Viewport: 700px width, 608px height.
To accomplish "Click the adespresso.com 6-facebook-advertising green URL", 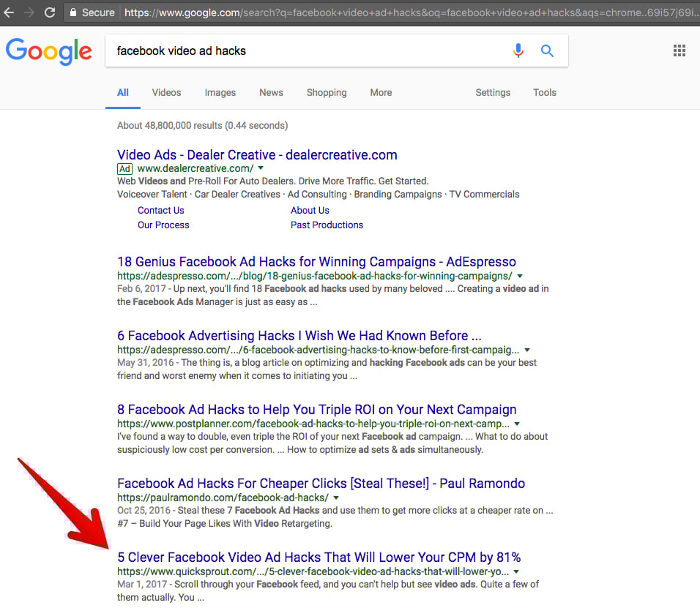I will pos(319,350).
